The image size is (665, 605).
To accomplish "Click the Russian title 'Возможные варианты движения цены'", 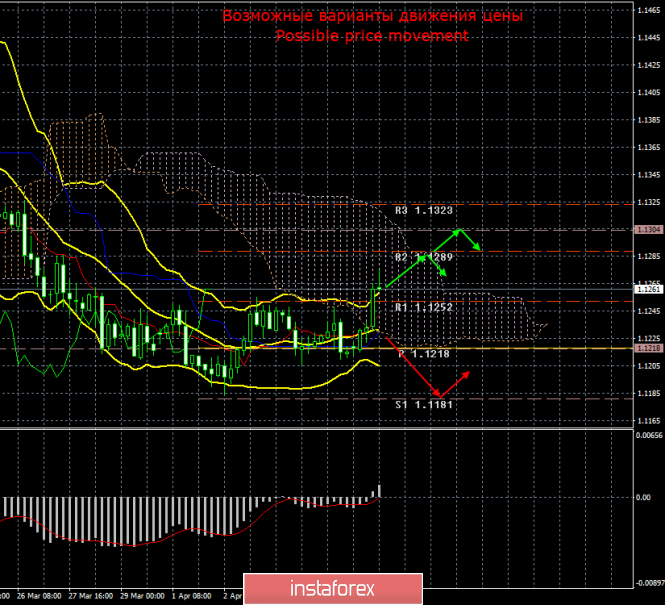I will click(x=372, y=16).
